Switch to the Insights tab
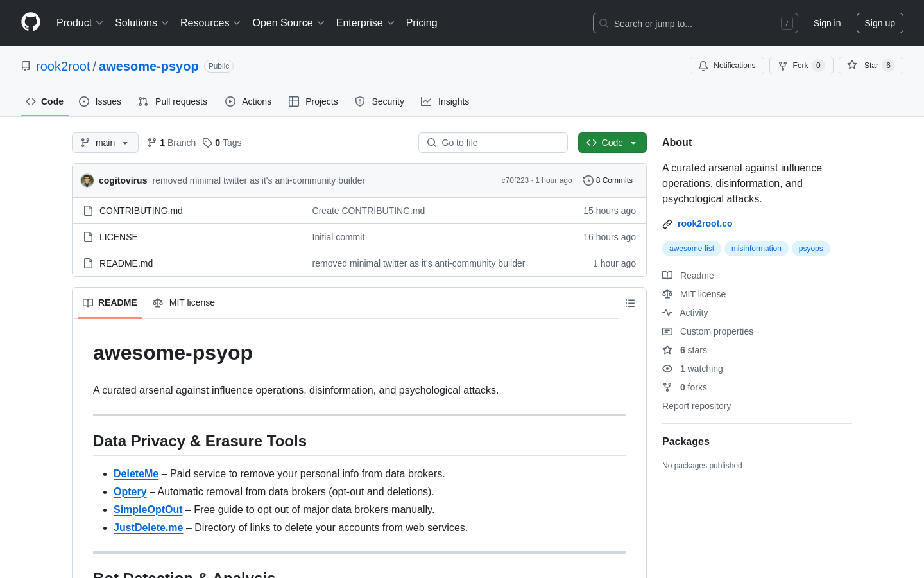 pyautogui.click(x=445, y=101)
